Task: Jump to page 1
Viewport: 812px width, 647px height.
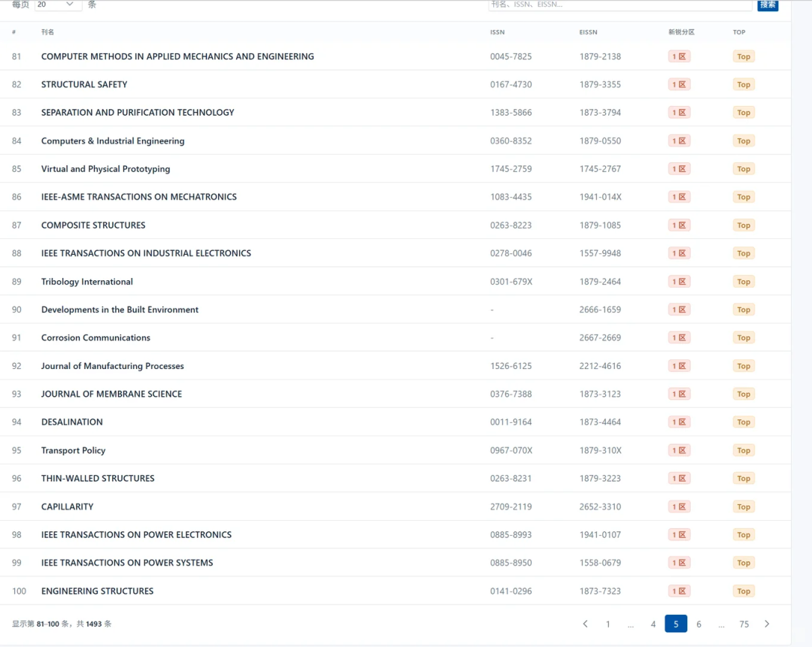Action: tap(608, 624)
